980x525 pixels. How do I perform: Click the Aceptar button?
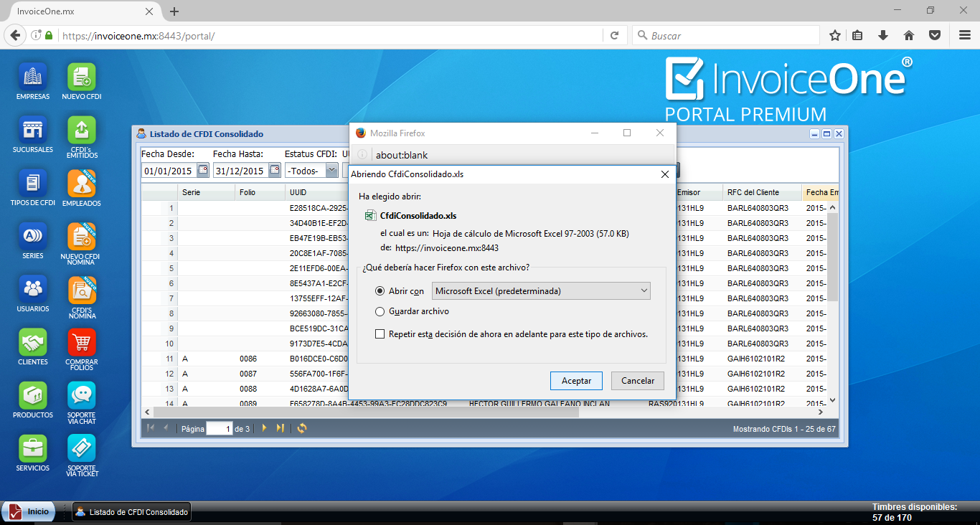576,381
